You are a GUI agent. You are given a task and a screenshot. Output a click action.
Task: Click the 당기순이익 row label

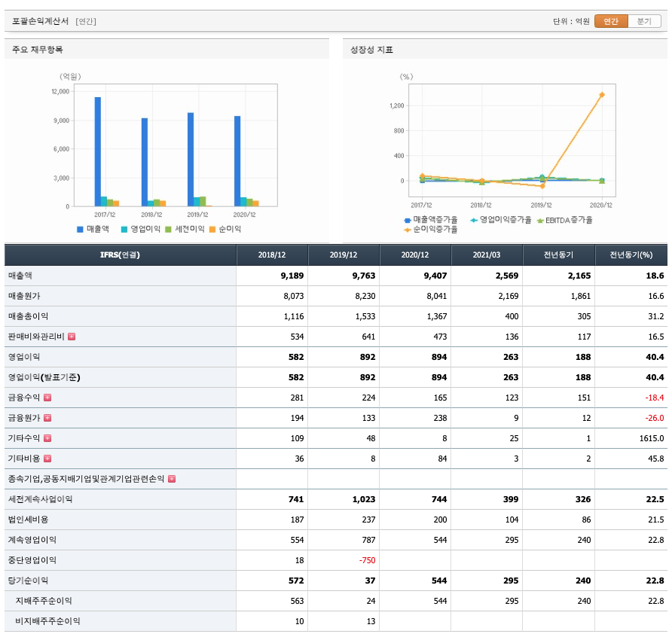(28, 581)
